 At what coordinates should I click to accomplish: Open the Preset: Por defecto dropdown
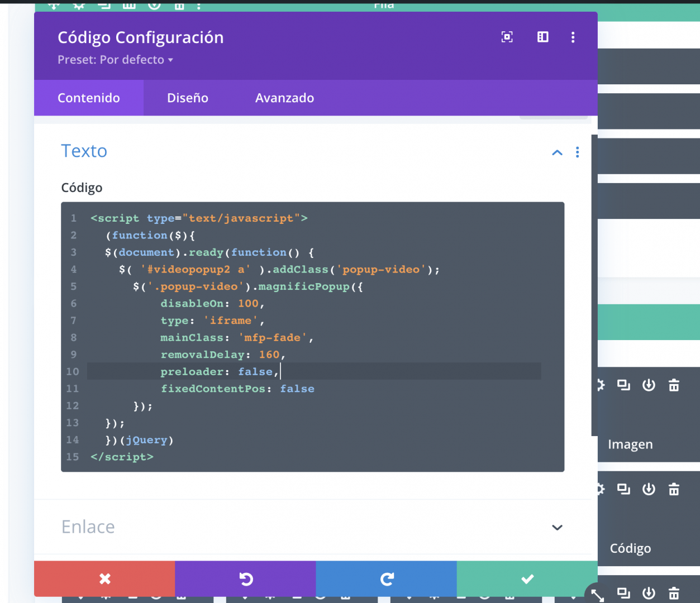point(115,60)
